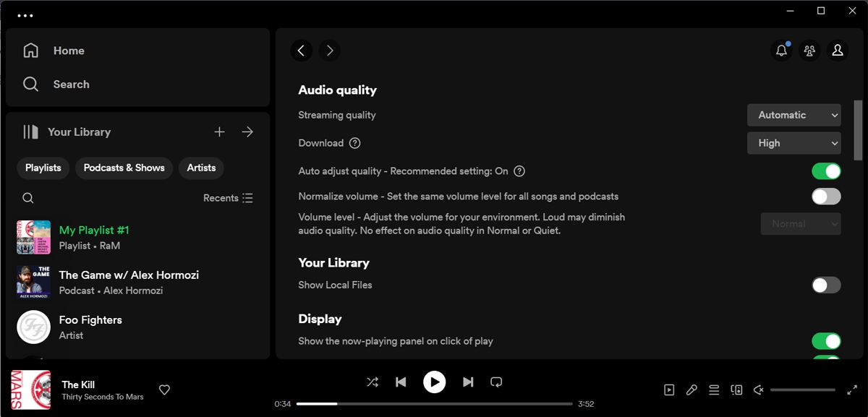This screenshot has height=417, width=868.
Task: Open My Playlist #1 from the library
Action: pos(94,229)
